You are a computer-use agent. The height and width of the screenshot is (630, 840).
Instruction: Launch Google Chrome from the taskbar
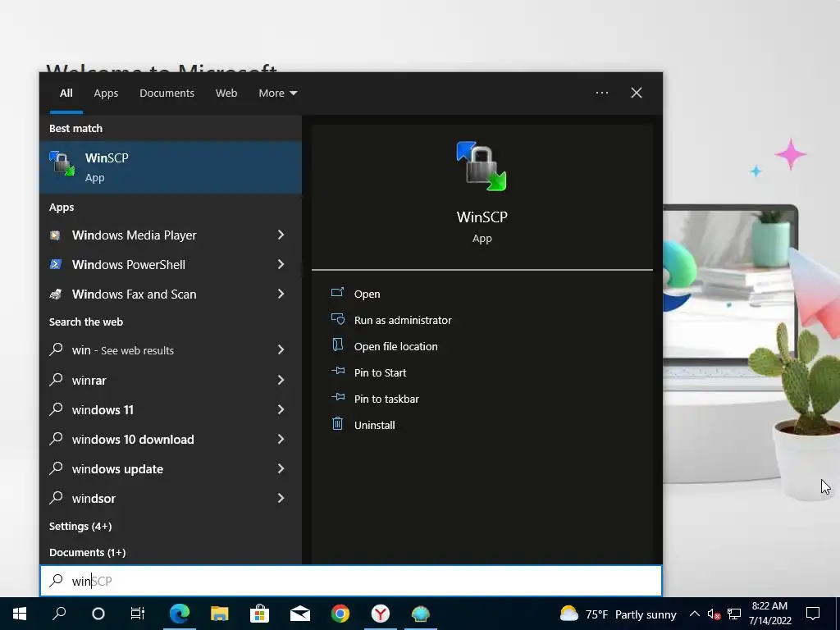(340, 614)
